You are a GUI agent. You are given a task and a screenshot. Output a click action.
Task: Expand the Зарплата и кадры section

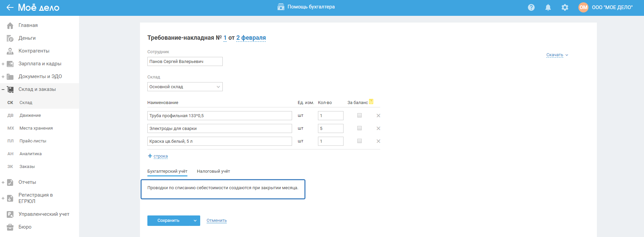(x=3, y=64)
